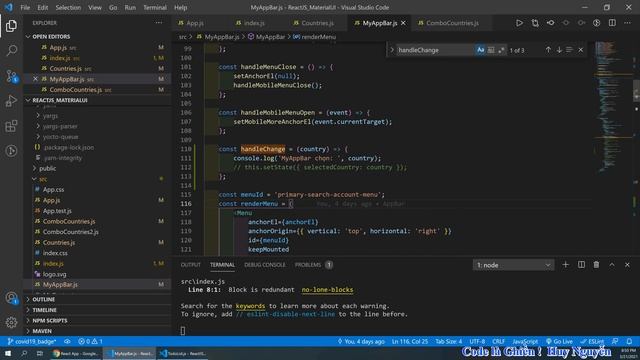Screen dimensions: 640x360
Task: Create a new terminal with plus icon
Action: point(566,264)
